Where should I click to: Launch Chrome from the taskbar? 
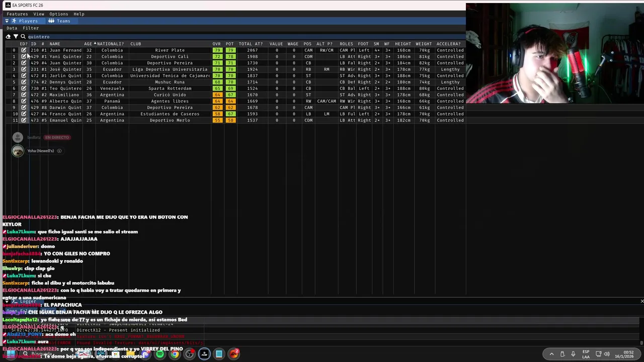click(175, 354)
